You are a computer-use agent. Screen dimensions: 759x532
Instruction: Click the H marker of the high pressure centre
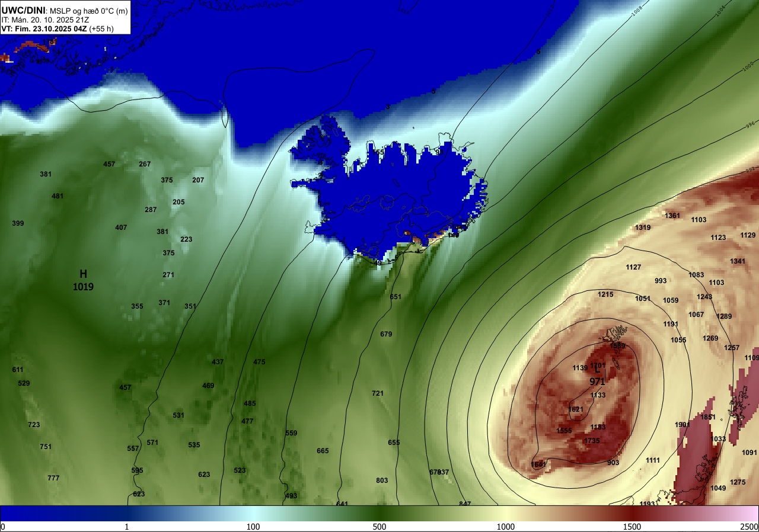pos(83,274)
